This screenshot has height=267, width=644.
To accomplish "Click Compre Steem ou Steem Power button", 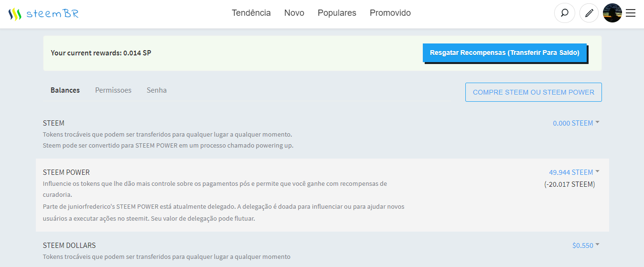I will point(534,92).
